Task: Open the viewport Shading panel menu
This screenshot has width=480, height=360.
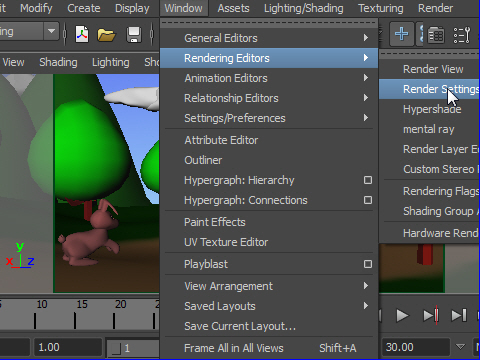Action: [58, 62]
